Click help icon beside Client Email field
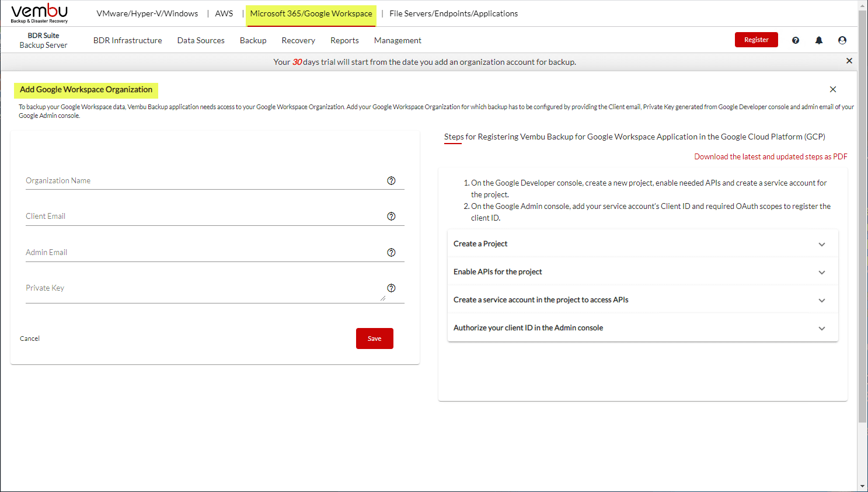Viewport: 868px width, 492px height. (x=391, y=217)
